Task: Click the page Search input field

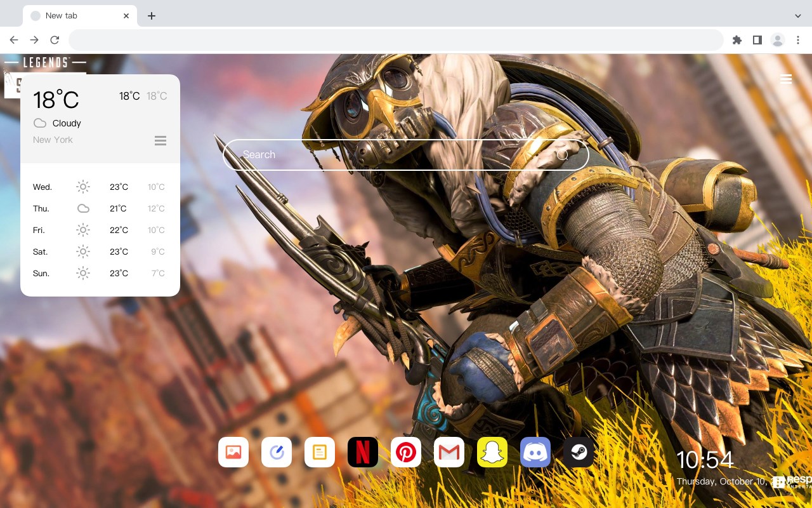Action: 406,155
